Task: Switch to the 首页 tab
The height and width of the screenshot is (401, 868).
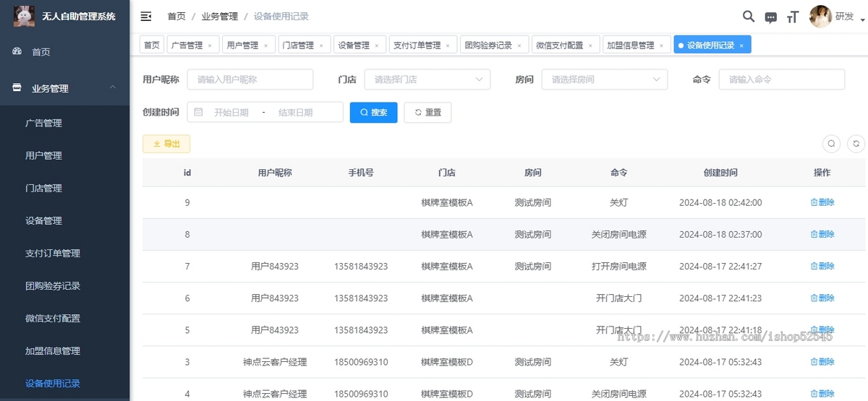Action: tap(151, 45)
